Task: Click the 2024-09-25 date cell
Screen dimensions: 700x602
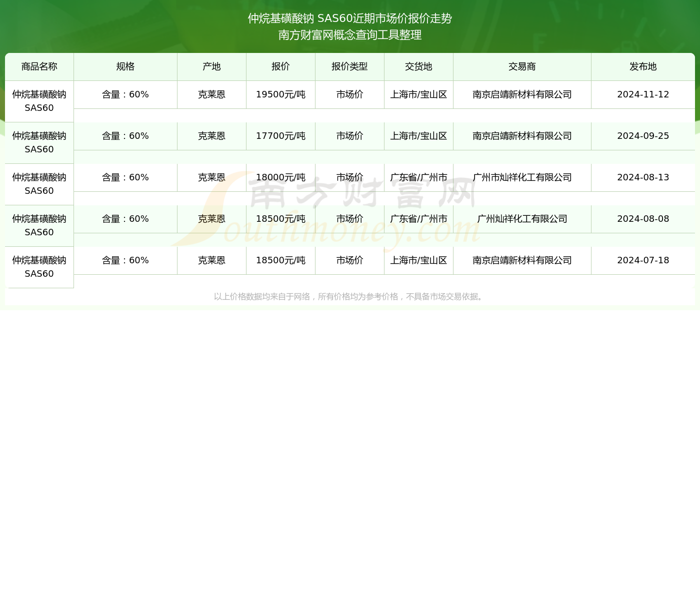Action: pyautogui.click(x=643, y=136)
